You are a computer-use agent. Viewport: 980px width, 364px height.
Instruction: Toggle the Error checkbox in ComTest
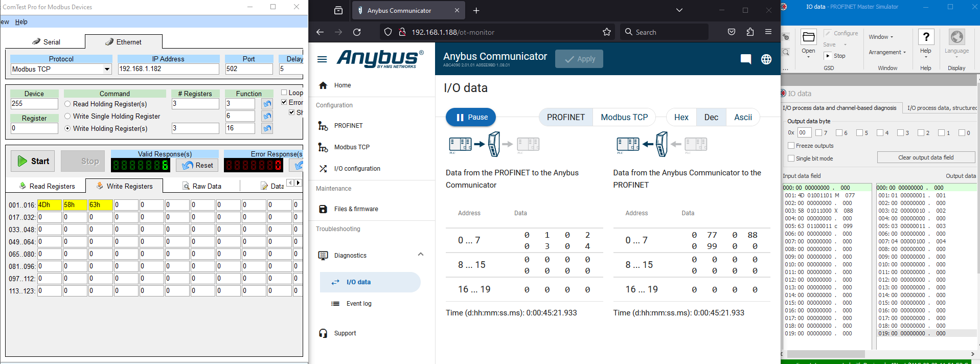tap(284, 102)
